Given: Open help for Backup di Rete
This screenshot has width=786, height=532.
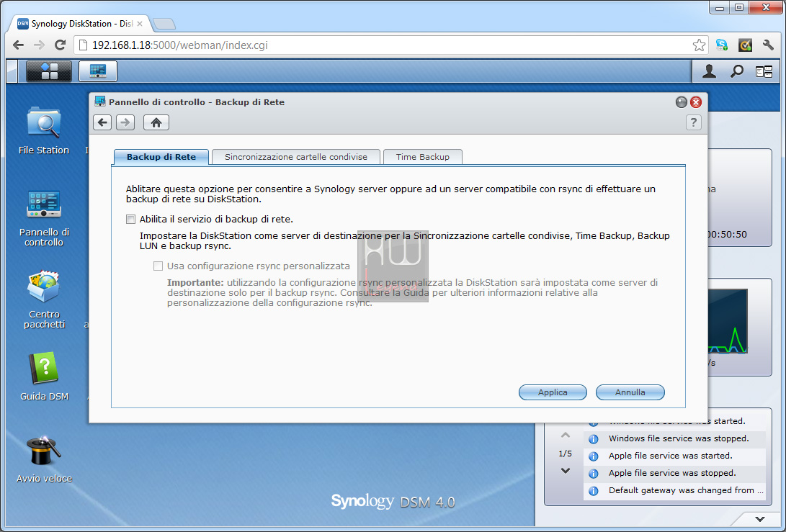Looking at the screenshot, I should 693,122.
